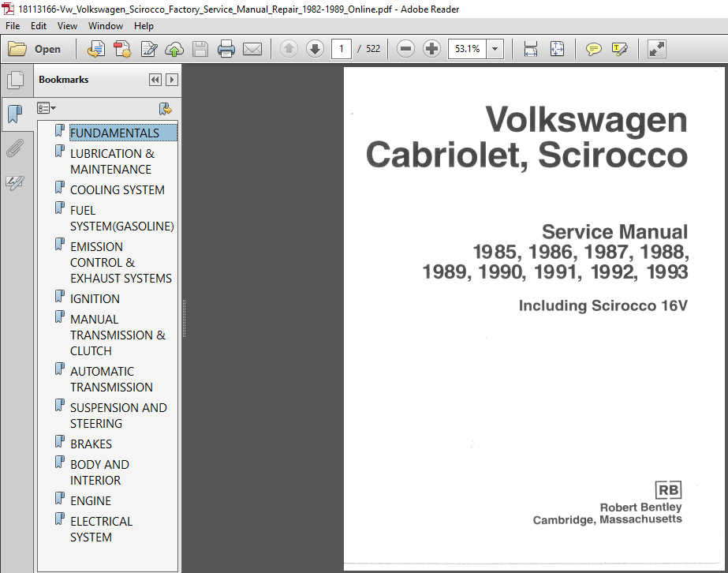728x573 pixels.
Task: Open the View menu
Action: [x=67, y=26]
